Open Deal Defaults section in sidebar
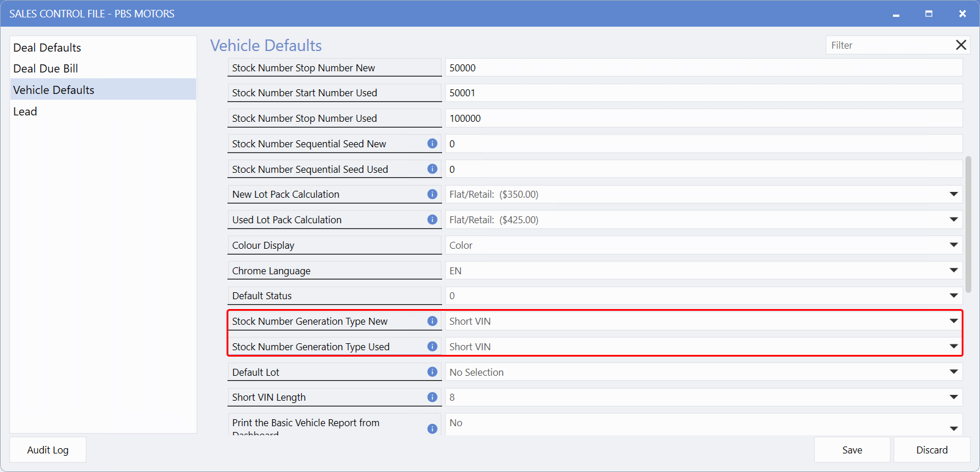Viewport: 980px width, 472px height. (47, 48)
